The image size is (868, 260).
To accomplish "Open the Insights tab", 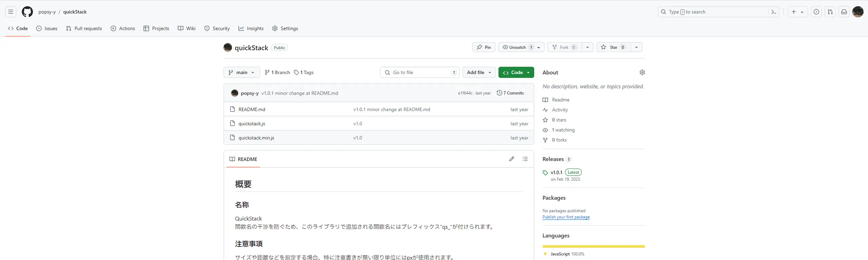I will [251, 28].
